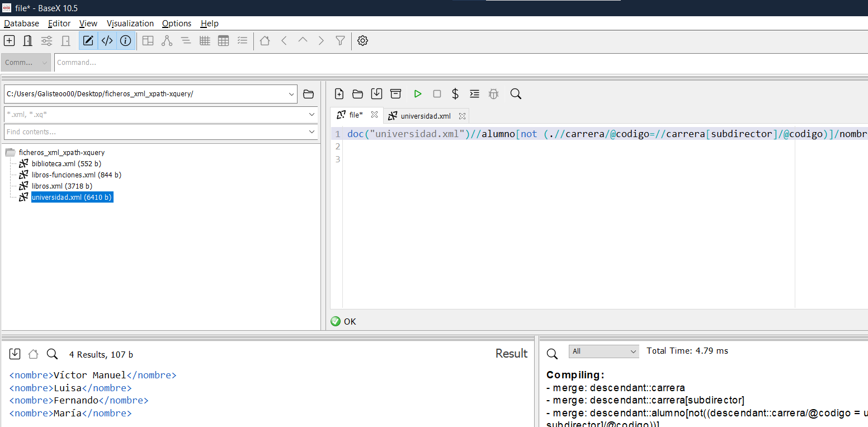Create a new editor file with the new-file icon
Viewport: 868px width, 427px height.
(x=339, y=93)
